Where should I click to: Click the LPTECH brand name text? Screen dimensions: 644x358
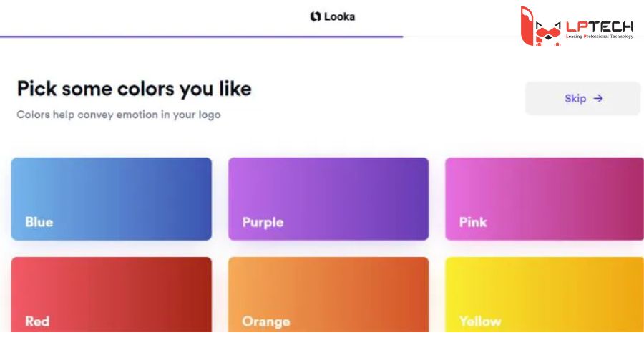600,26
